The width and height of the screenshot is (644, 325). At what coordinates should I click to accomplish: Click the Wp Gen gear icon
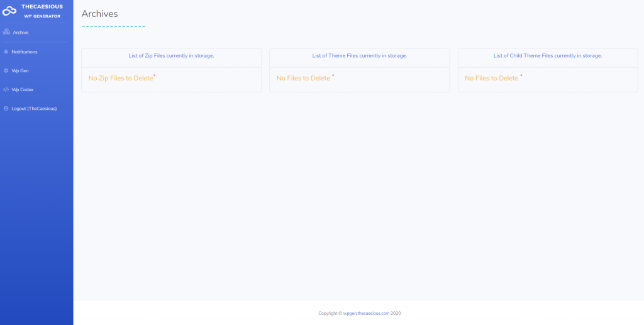(x=6, y=70)
